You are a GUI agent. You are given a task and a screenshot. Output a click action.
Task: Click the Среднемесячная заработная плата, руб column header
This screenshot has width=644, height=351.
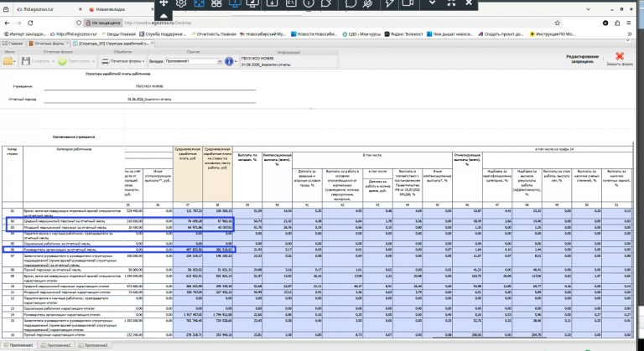tap(188, 174)
